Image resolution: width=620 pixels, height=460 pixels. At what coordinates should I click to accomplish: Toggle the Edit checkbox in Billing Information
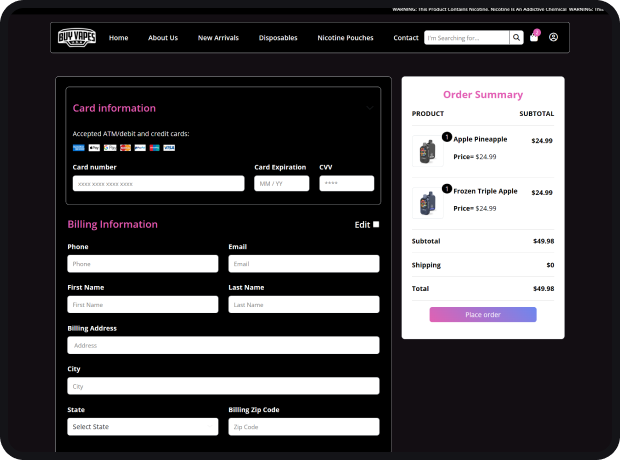376,224
